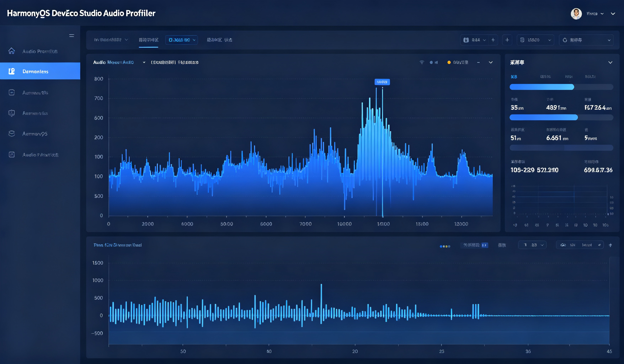Click the stacked layers icon in sidebar

point(12,134)
